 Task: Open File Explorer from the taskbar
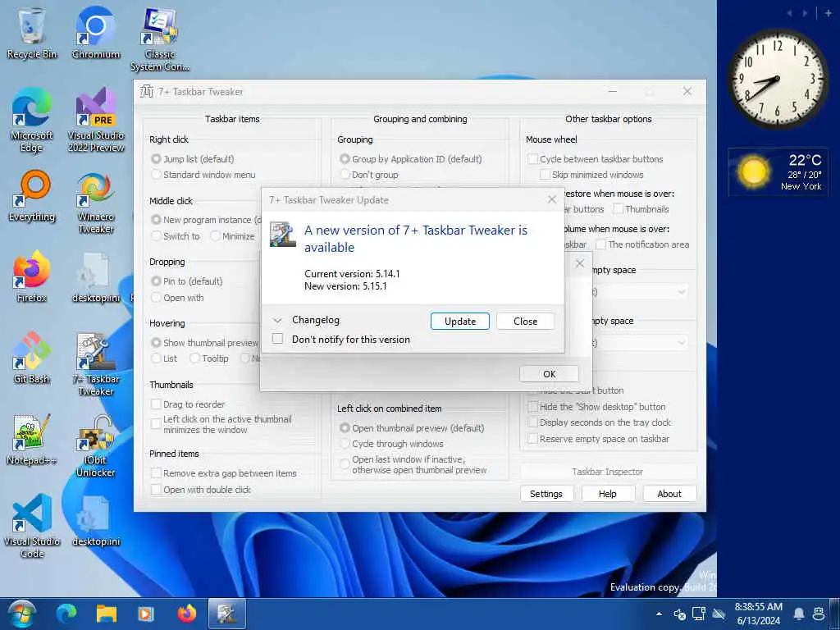click(x=107, y=614)
